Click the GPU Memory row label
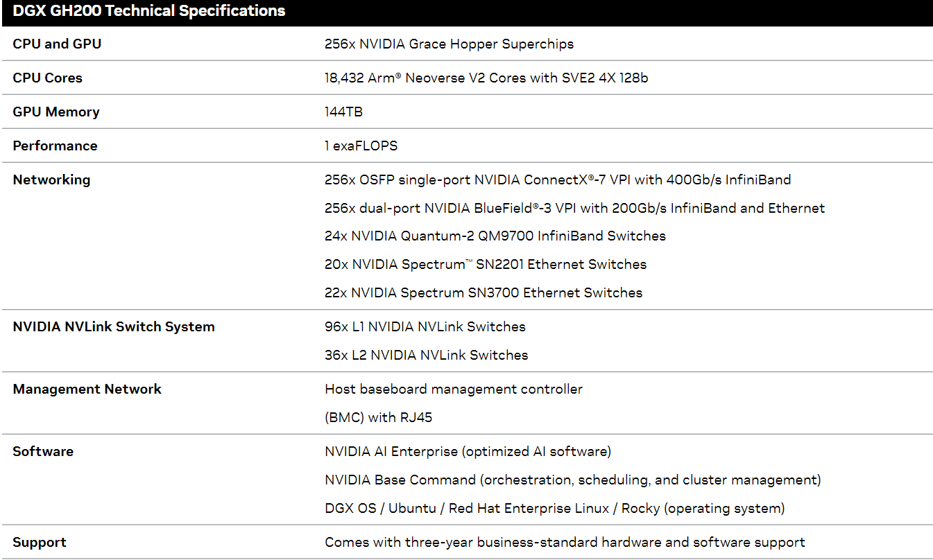 click(56, 112)
